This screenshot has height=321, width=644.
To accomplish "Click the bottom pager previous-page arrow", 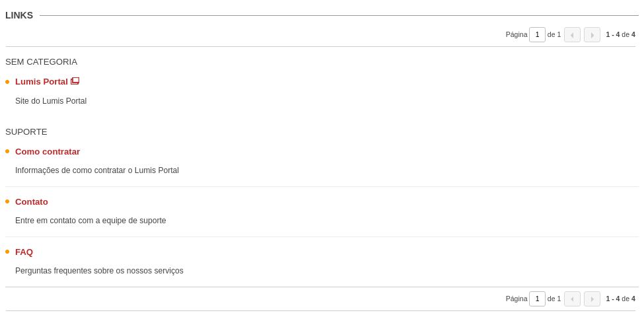I will click(x=572, y=299).
